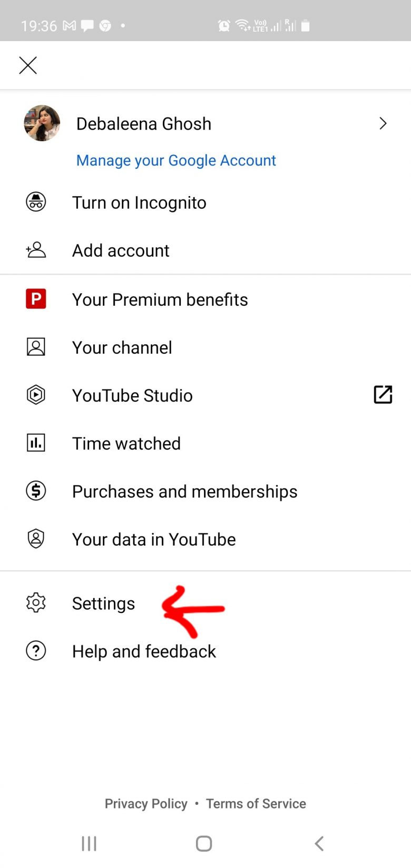Tap Debaleena Ghosh's profile picture
The height and width of the screenshot is (868, 411).
(42, 123)
